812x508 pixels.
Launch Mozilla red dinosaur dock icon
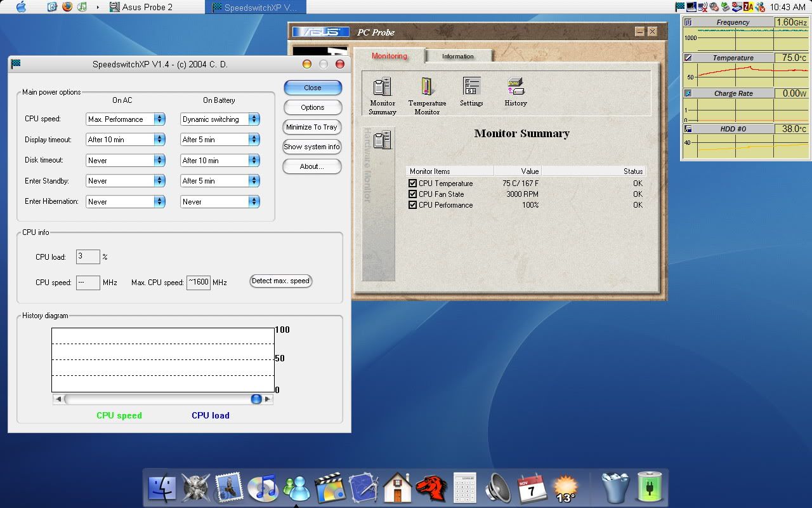tap(431, 488)
